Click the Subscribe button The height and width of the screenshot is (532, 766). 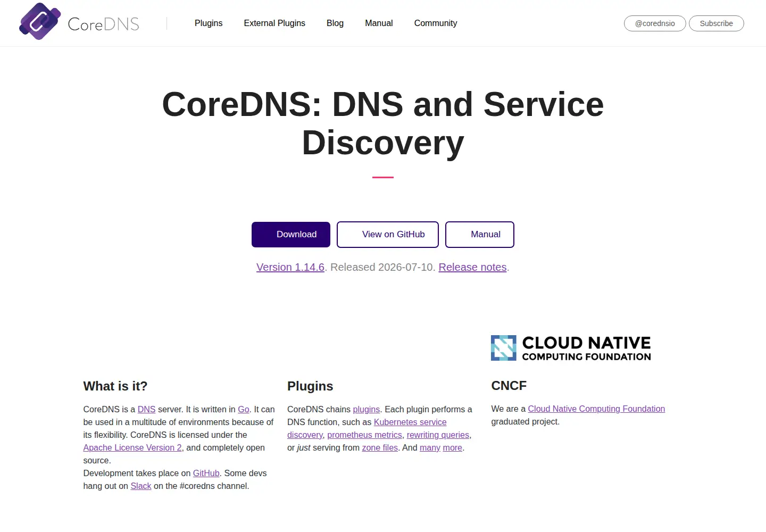point(717,23)
